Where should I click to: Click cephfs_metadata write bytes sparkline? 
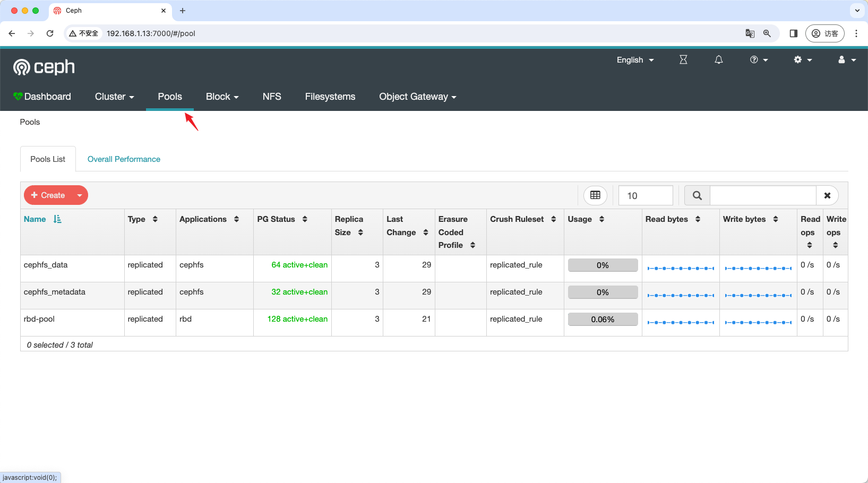point(758,296)
